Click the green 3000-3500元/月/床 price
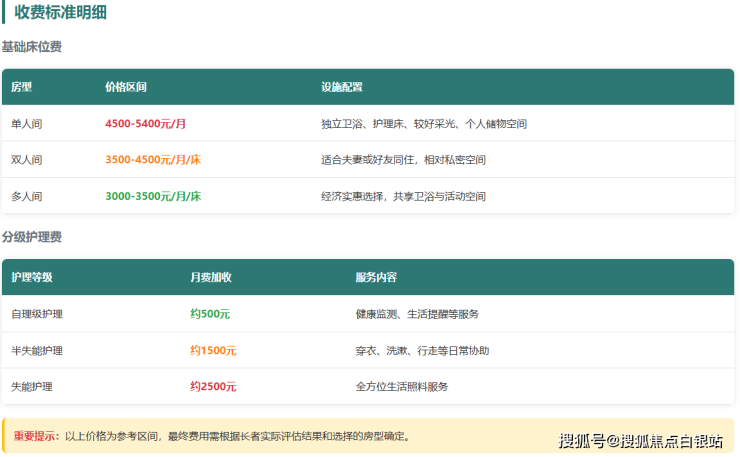740x457 pixels. pos(153,196)
